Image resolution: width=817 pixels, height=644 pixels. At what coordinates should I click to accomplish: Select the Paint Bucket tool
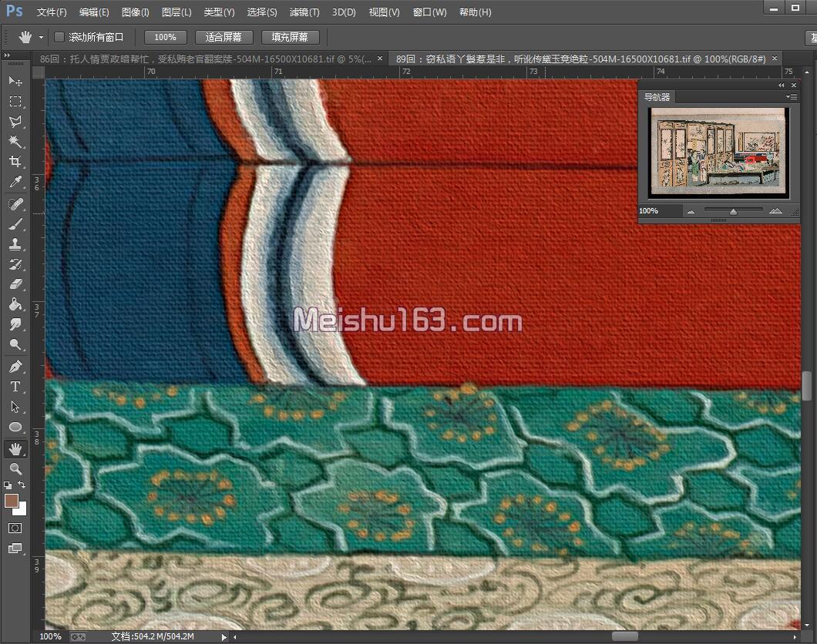15,304
